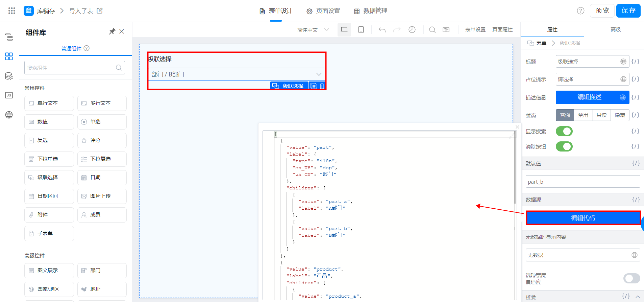
Task: Click the 保存 button
Action: pyautogui.click(x=628, y=10)
